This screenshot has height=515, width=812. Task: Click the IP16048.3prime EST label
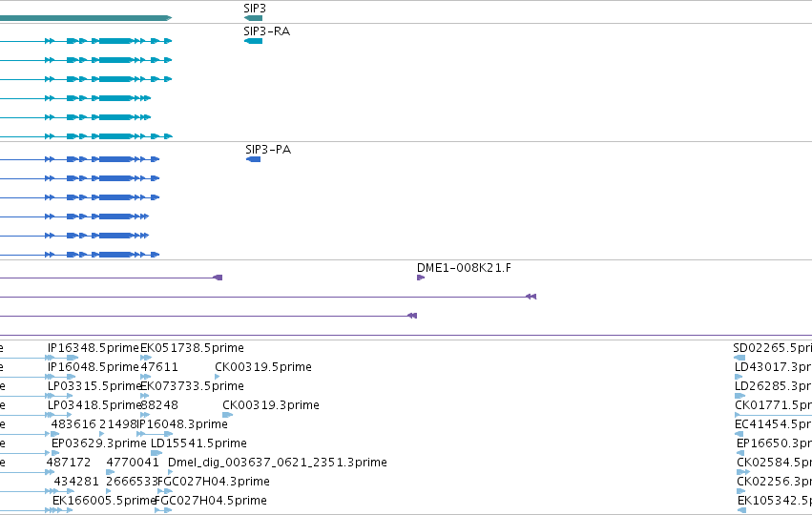(x=181, y=424)
